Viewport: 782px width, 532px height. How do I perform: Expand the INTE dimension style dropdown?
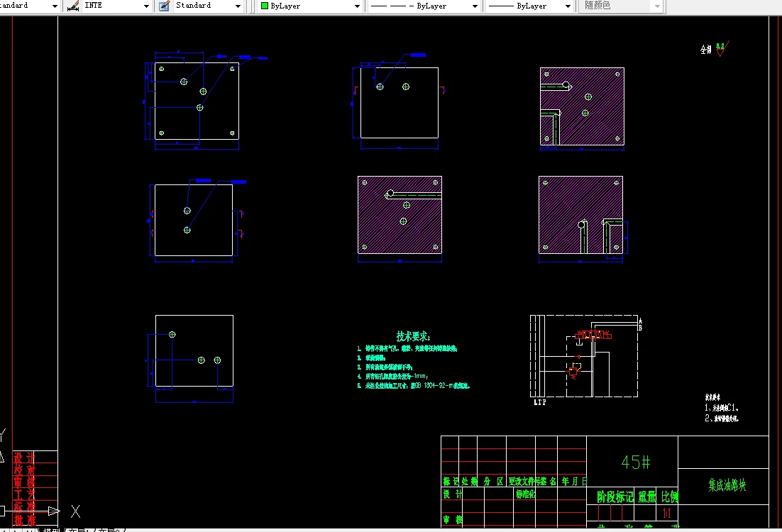pos(146,6)
